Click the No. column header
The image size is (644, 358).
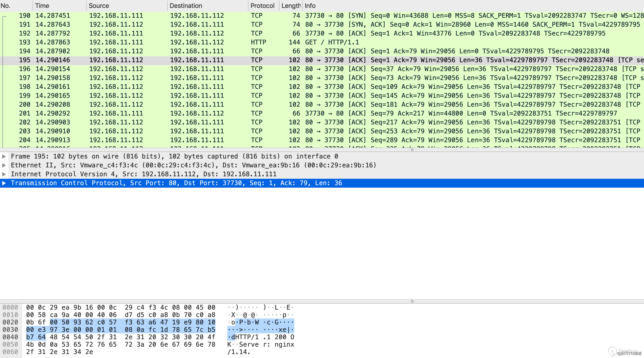pos(5,5)
